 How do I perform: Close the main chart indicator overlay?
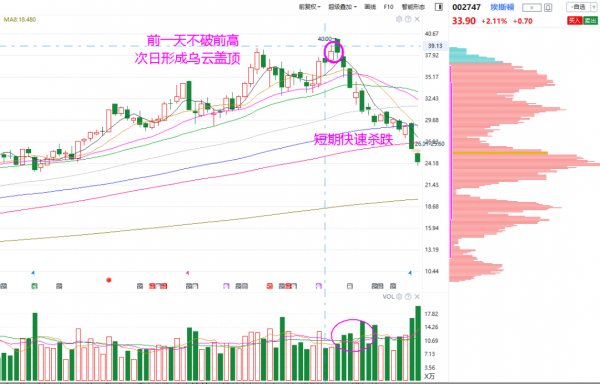pyautogui.click(x=417, y=19)
